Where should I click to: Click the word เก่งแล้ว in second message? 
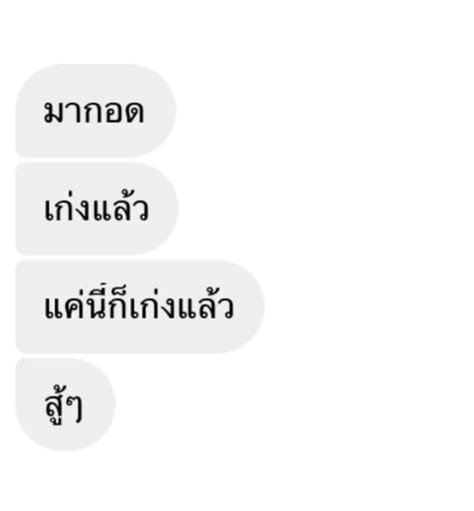pyautogui.click(x=96, y=207)
